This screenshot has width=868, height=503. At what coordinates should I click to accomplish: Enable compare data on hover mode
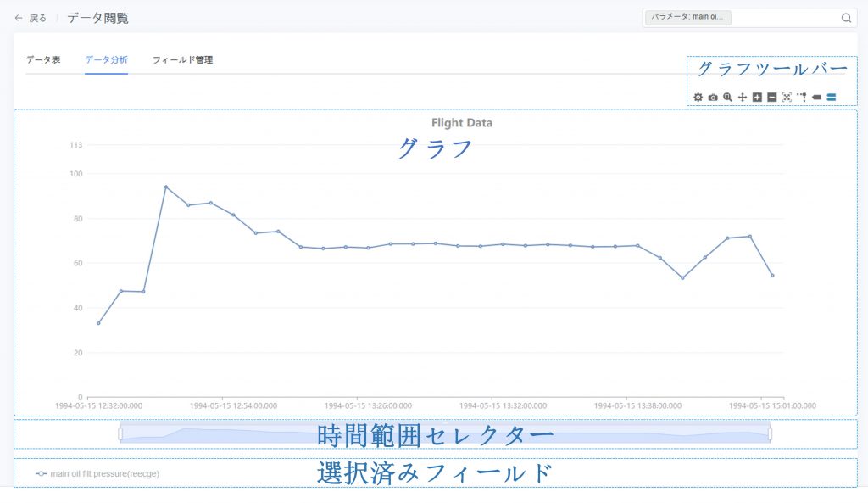coord(832,98)
